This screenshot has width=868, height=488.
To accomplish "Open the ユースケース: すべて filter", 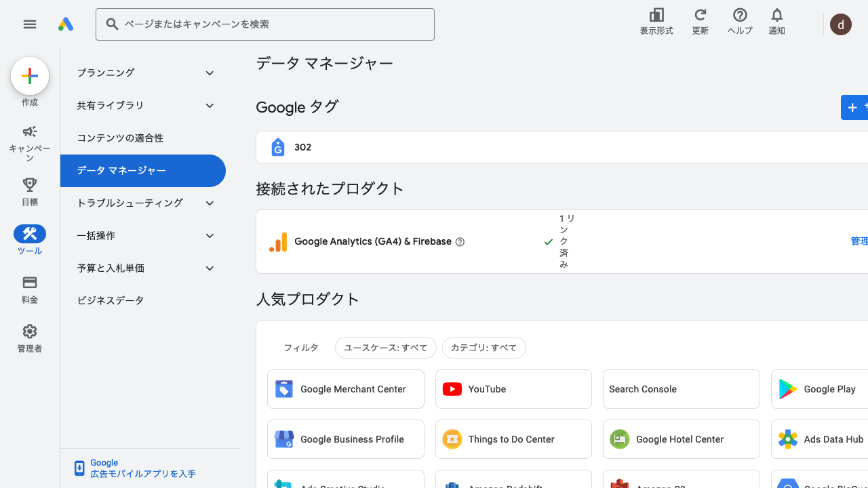I will tap(385, 348).
